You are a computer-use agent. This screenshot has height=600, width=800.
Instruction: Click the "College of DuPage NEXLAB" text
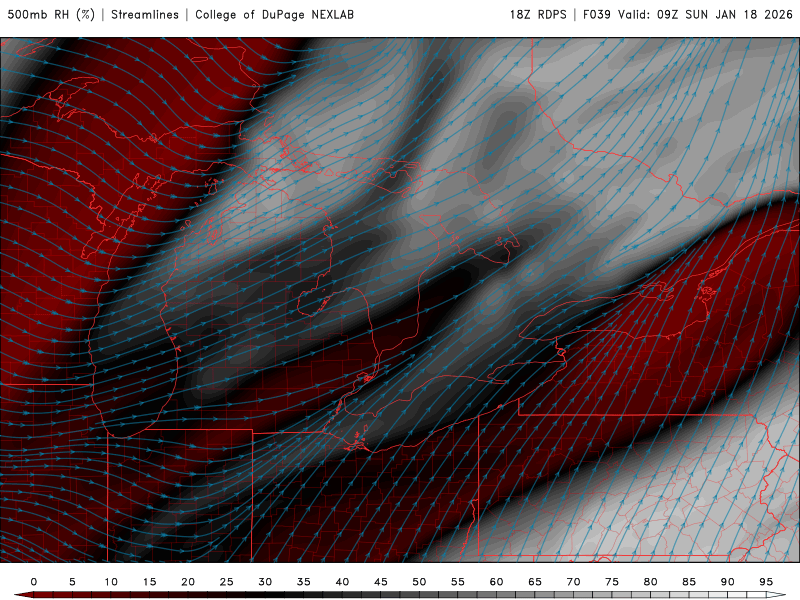click(274, 15)
